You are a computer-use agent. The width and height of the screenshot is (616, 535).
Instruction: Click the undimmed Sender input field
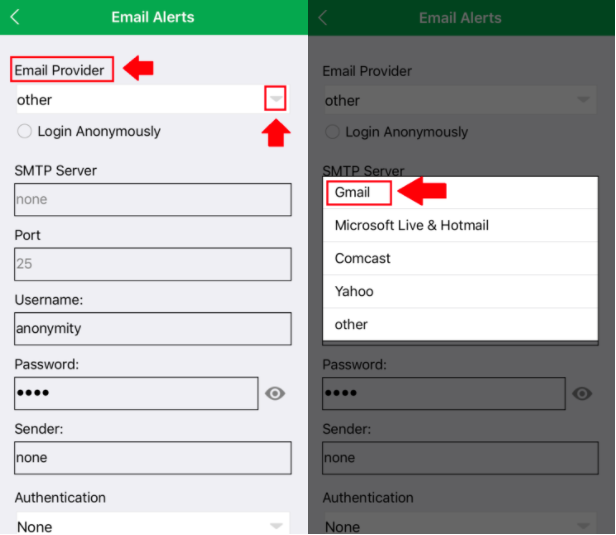(x=152, y=457)
